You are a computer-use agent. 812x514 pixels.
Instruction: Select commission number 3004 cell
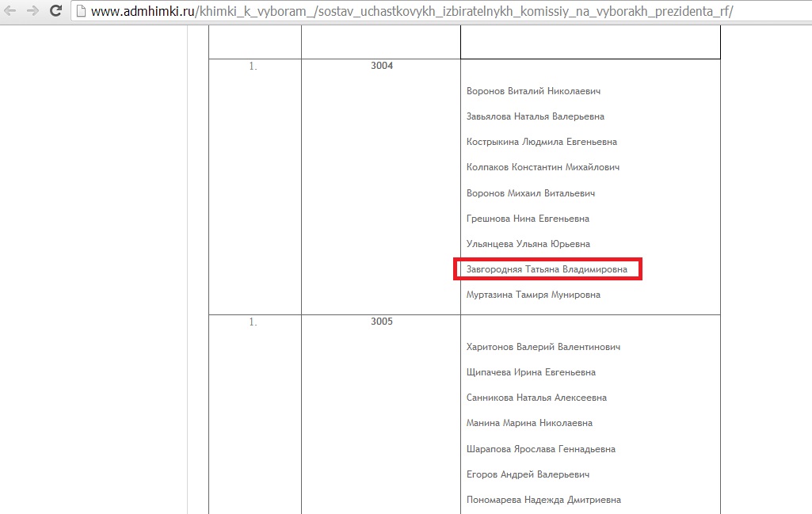pyautogui.click(x=381, y=66)
